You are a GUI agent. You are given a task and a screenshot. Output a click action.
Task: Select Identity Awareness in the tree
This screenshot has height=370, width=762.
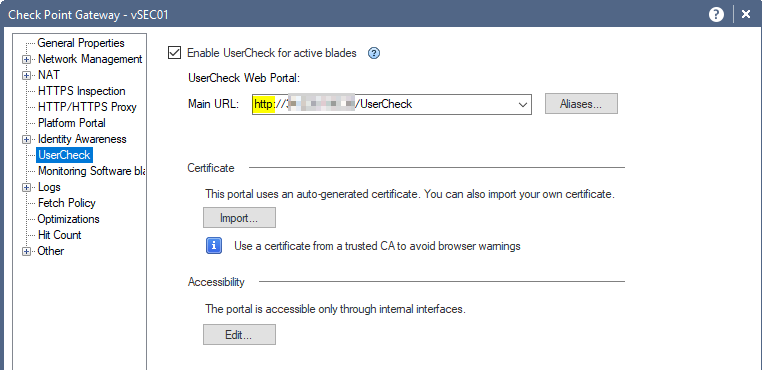(82, 139)
